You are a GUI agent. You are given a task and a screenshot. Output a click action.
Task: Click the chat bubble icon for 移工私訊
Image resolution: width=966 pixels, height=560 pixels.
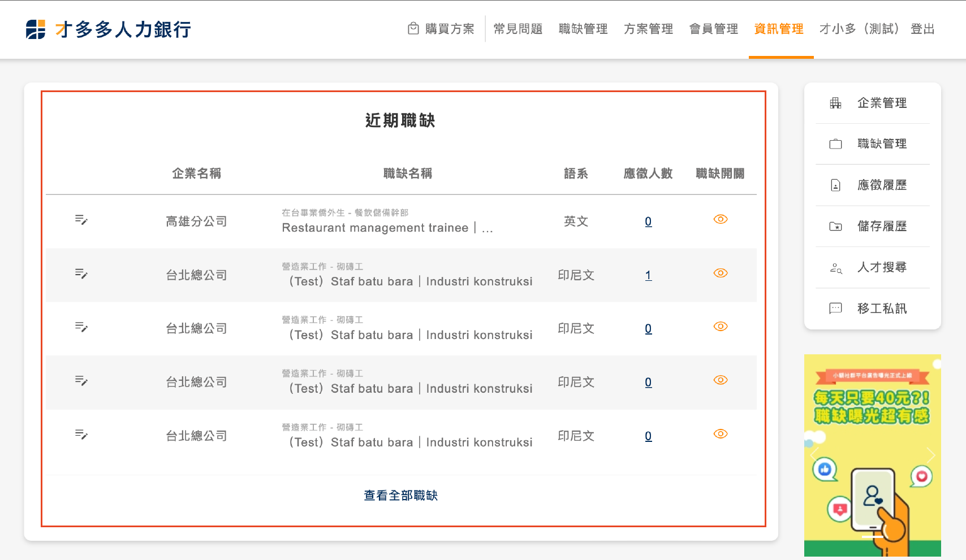coord(835,309)
